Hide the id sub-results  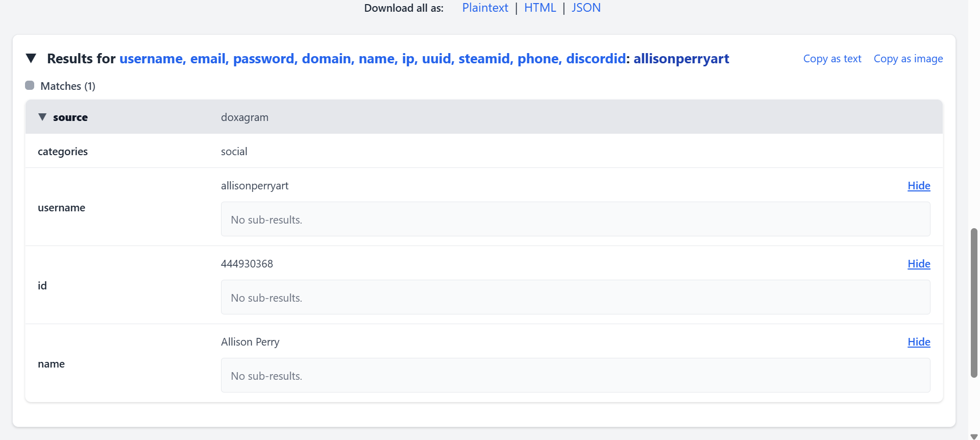coord(918,264)
